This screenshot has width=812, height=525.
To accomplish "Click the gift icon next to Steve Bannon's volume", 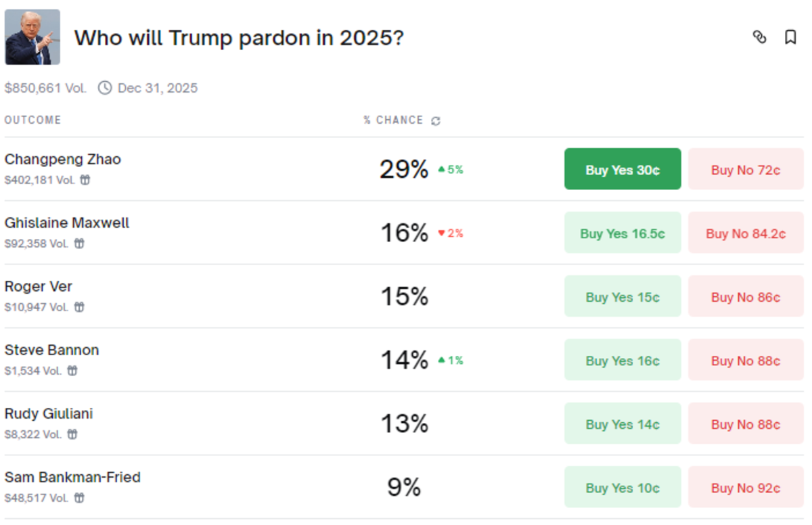I will tap(72, 370).
